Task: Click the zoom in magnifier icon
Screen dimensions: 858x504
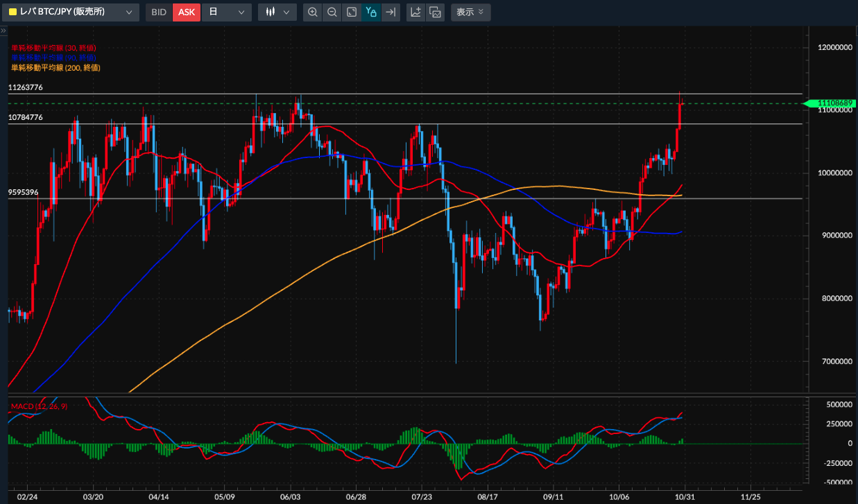Action: (x=314, y=12)
